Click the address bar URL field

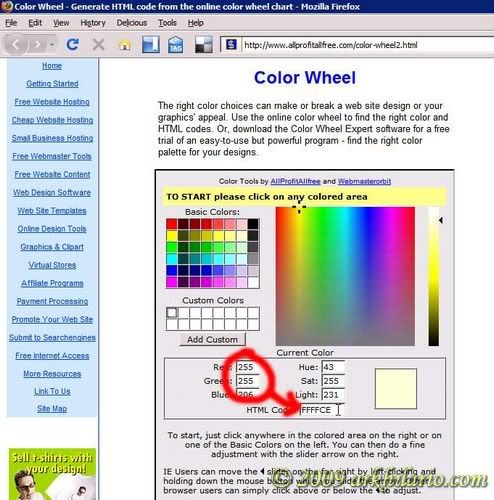(x=367, y=45)
